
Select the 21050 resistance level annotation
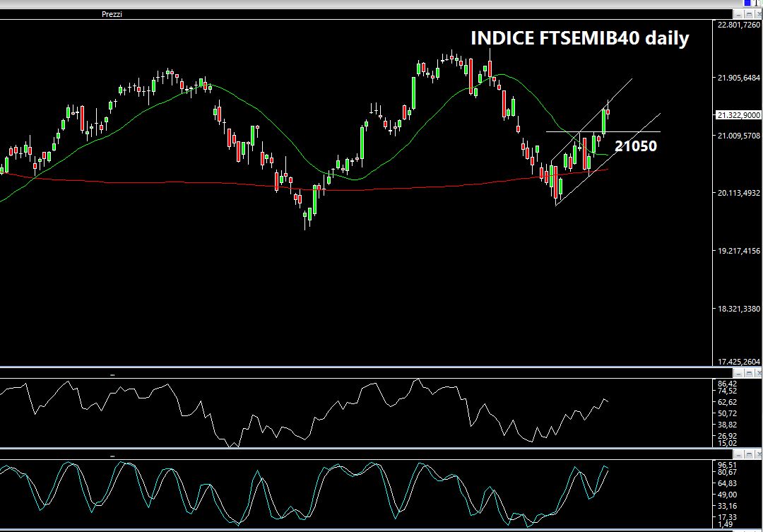click(x=636, y=146)
